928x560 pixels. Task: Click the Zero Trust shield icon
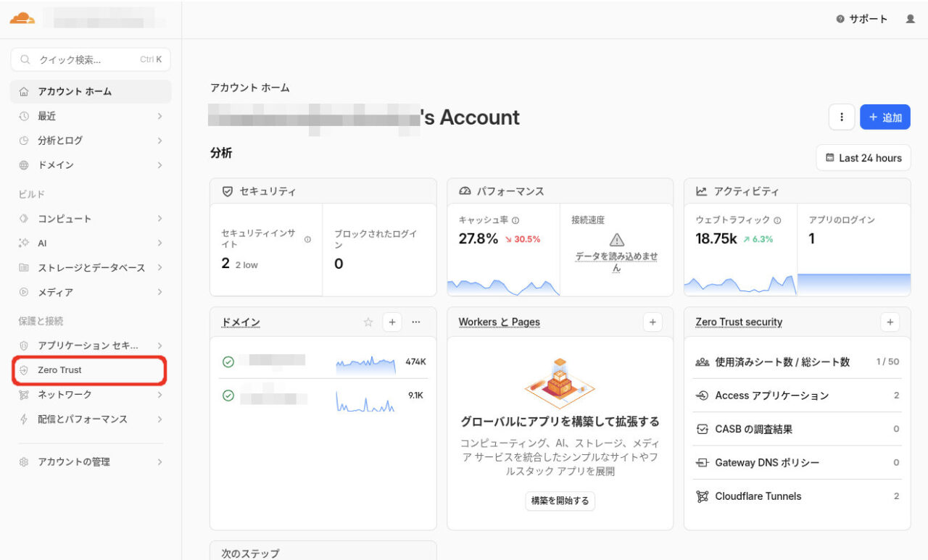[24, 370]
